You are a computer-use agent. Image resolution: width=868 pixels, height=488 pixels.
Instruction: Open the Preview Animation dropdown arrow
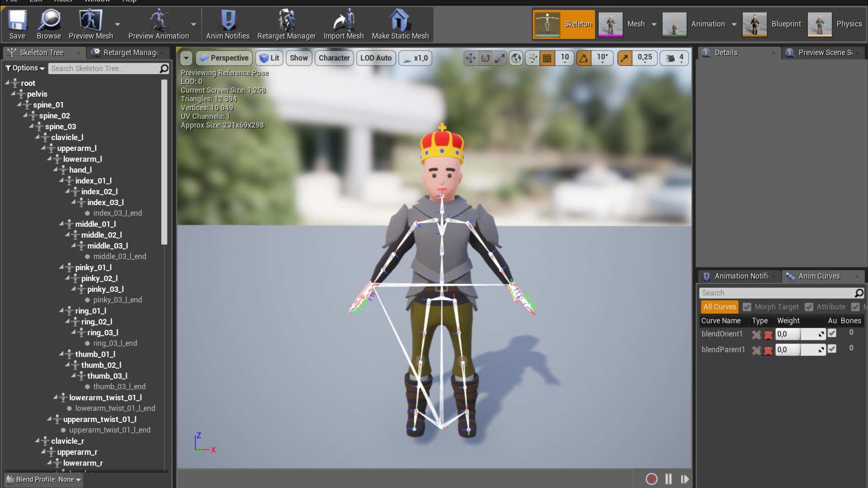pos(193,24)
